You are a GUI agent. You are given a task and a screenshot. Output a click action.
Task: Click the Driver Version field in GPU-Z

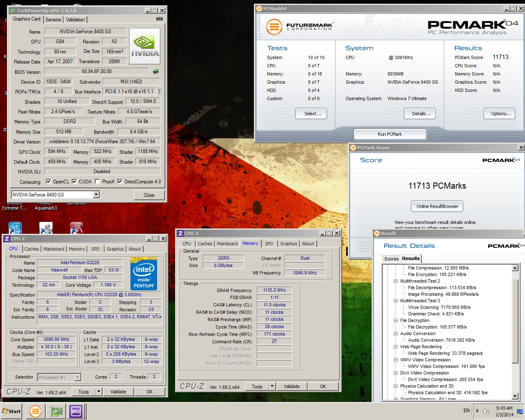pyautogui.click(x=102, y=142)
